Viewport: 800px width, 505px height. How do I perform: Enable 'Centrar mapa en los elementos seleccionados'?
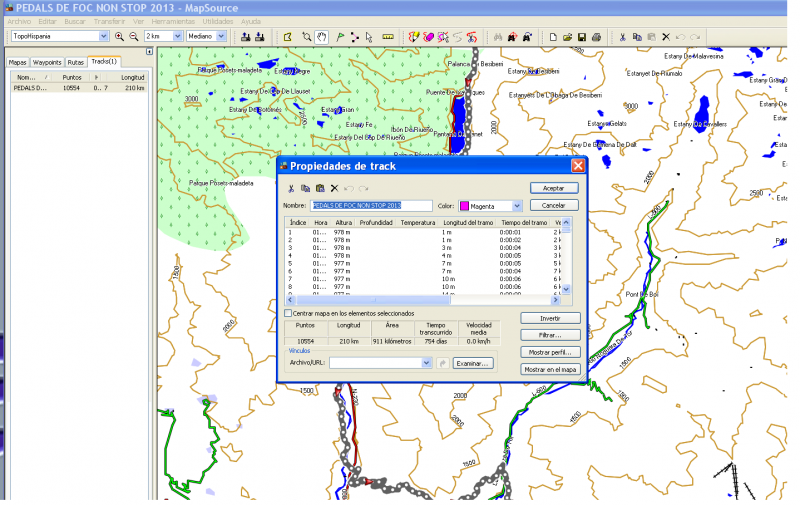pyautogui.click(x=289, y=313)
